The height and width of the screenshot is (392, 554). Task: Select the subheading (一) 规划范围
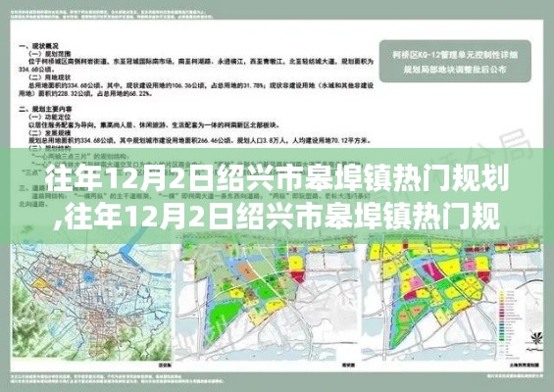tap(49, 54)
